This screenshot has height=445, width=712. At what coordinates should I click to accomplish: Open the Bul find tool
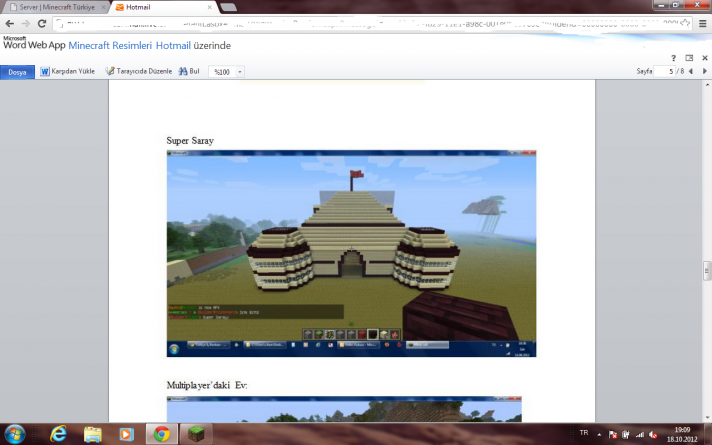[189, 71]
